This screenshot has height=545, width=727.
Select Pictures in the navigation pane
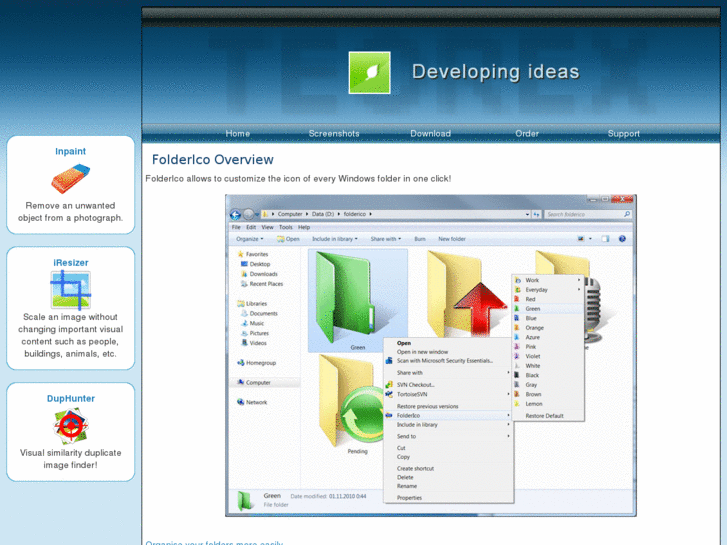[x=255, y=333]
